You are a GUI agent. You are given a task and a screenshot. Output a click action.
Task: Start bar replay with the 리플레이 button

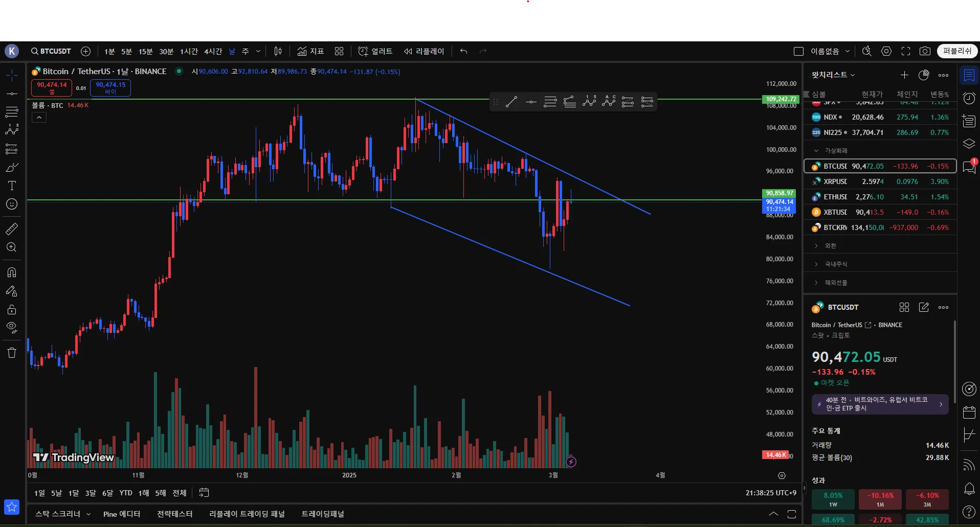point(424,51)
